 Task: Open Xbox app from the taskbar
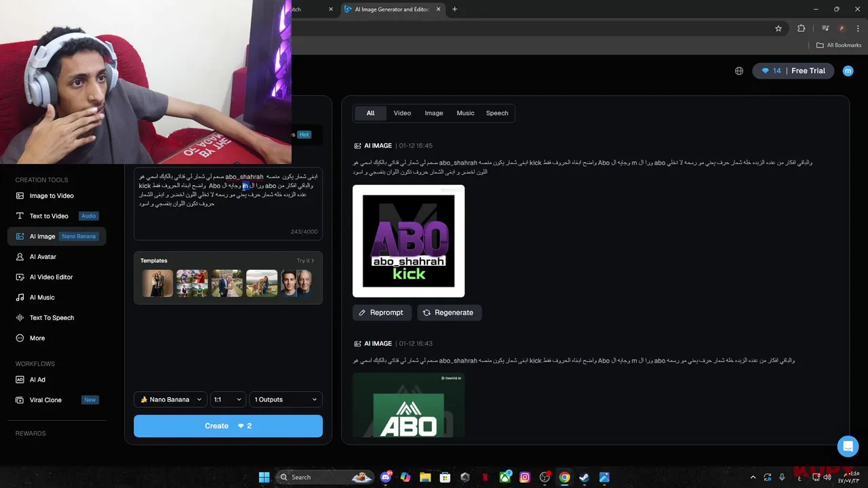505,477
